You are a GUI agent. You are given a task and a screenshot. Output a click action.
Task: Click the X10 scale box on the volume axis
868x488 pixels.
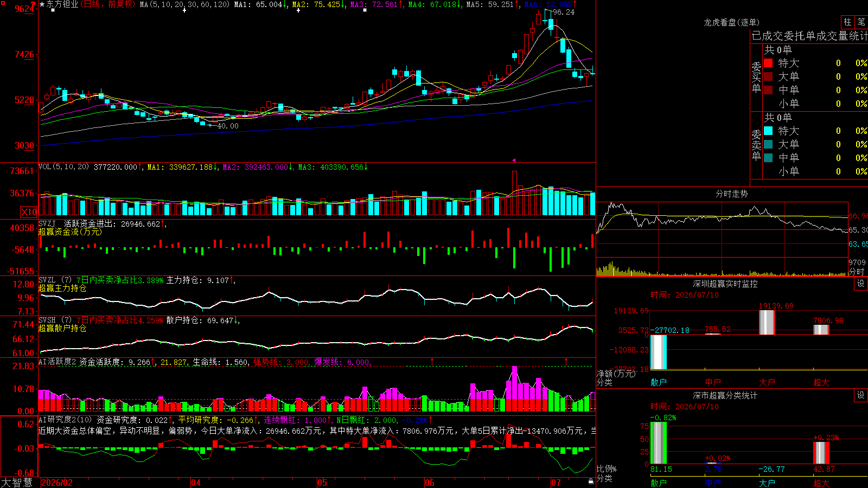click(x=29, y=212)
